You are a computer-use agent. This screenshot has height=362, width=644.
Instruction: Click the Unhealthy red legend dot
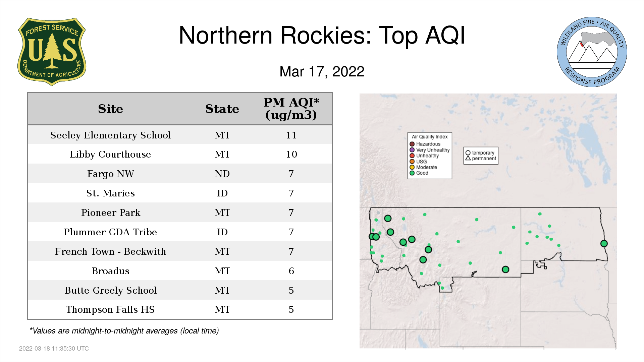click(412, 156)
